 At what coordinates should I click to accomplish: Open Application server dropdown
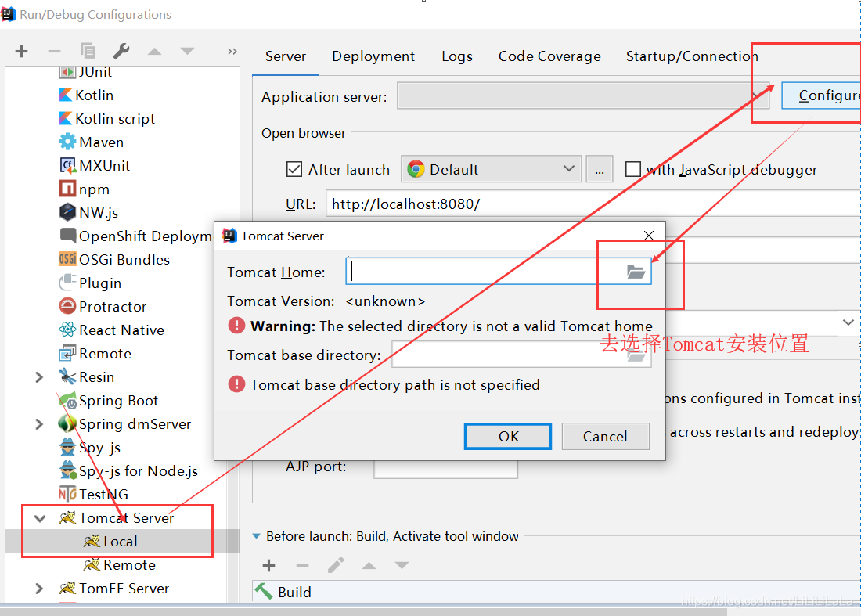point(585,96)
